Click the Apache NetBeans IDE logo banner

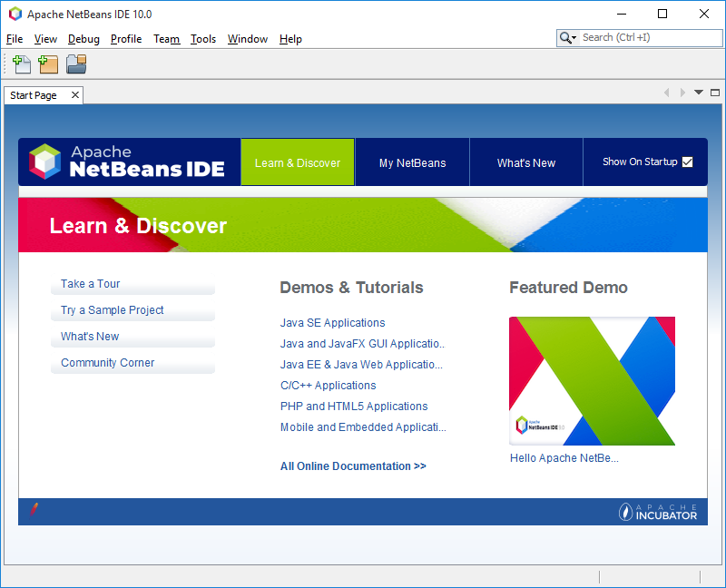click(x=126, y=162)
